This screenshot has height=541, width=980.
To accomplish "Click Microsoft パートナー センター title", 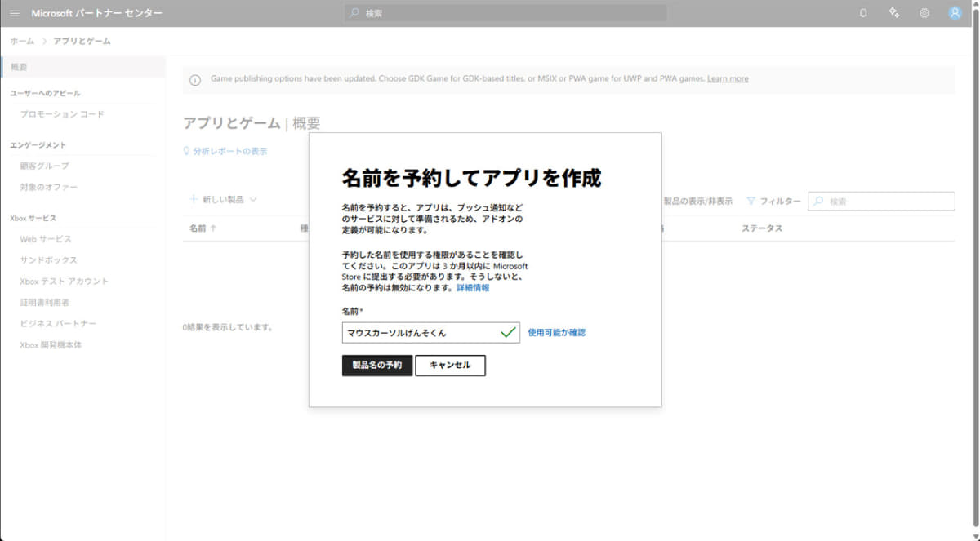I will pos(96,13).
